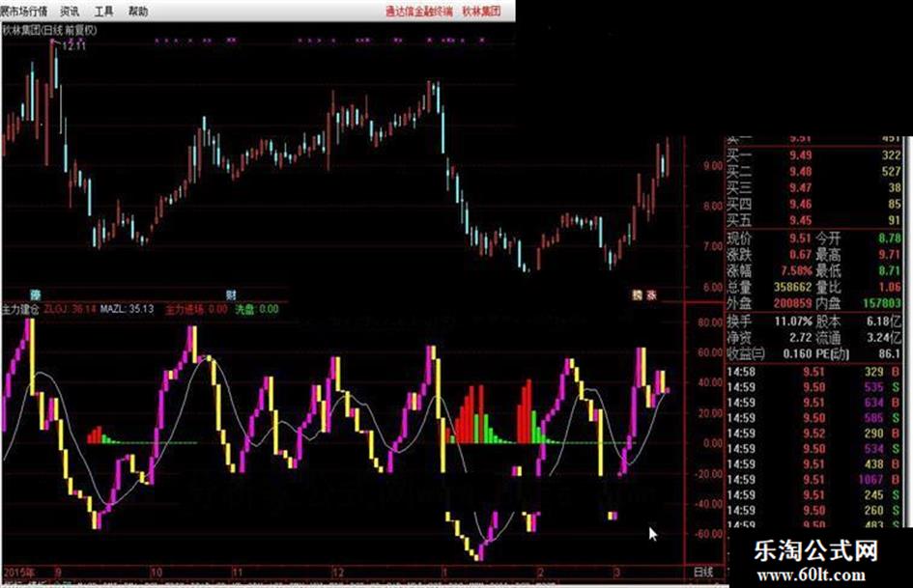Click the 80.00 indicator axis label
Screen dimensions: 913x588
click(710, 322)
